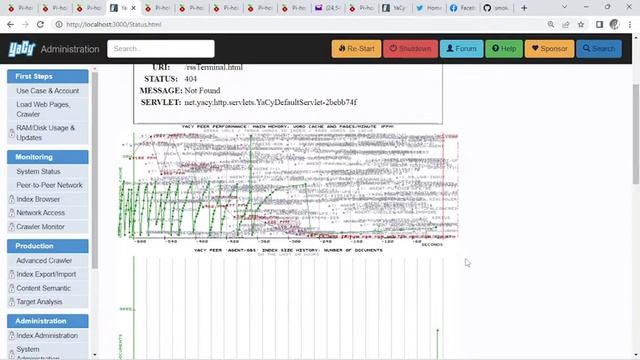Switch to the Twitter Home tab

click(429, 8)
